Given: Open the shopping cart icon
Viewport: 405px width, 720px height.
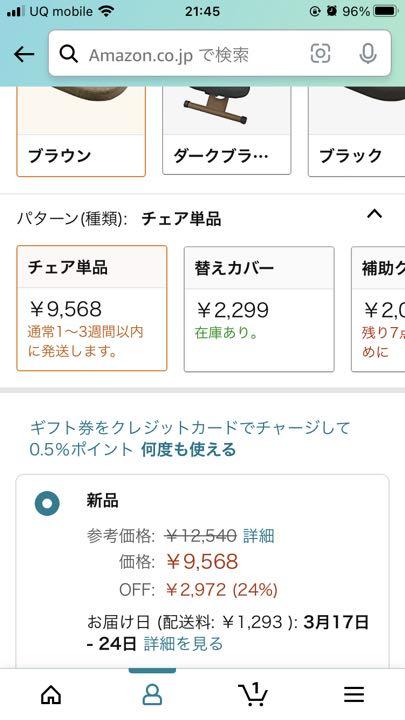Looking at the screenshot, I should 253,694.
